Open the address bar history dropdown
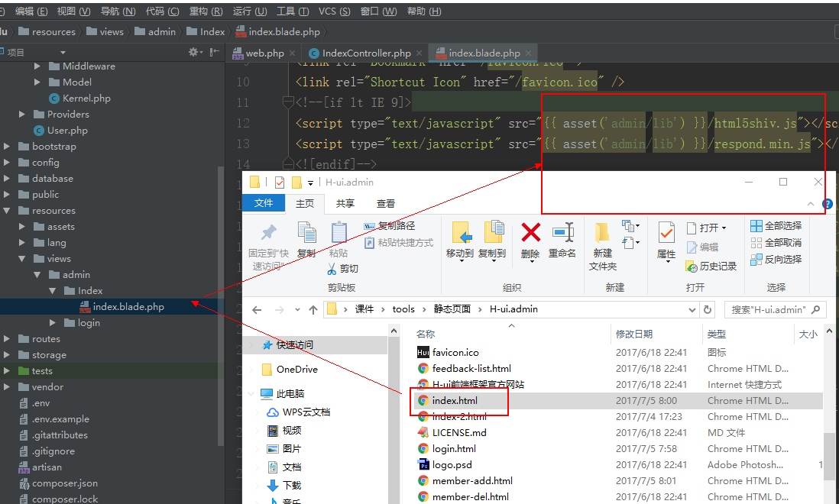The height and width of the screenshot is (504, 839). pos(691,309)
